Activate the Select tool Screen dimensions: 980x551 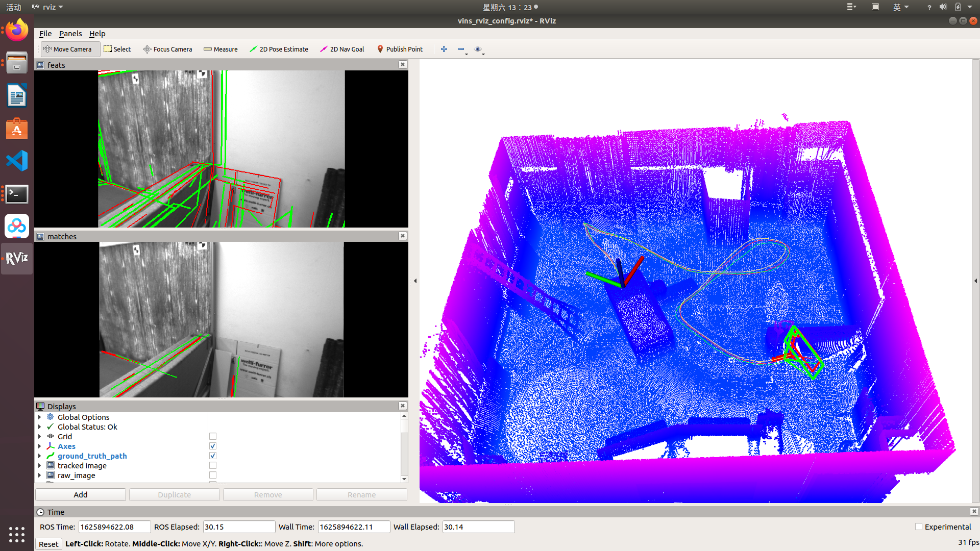[117, 49]
